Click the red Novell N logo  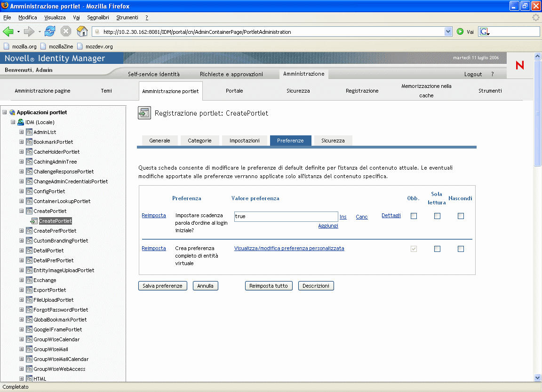tap(520, 65)
